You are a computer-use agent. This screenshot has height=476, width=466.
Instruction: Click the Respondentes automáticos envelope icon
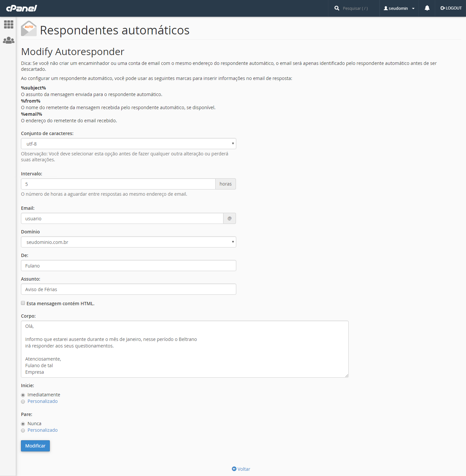pos(29,29)
